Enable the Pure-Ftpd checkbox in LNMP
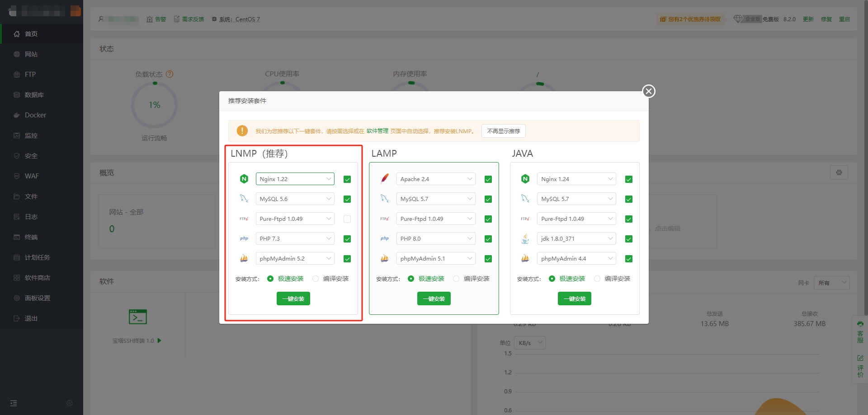The image size is (868, 415). tap(347, 219)
